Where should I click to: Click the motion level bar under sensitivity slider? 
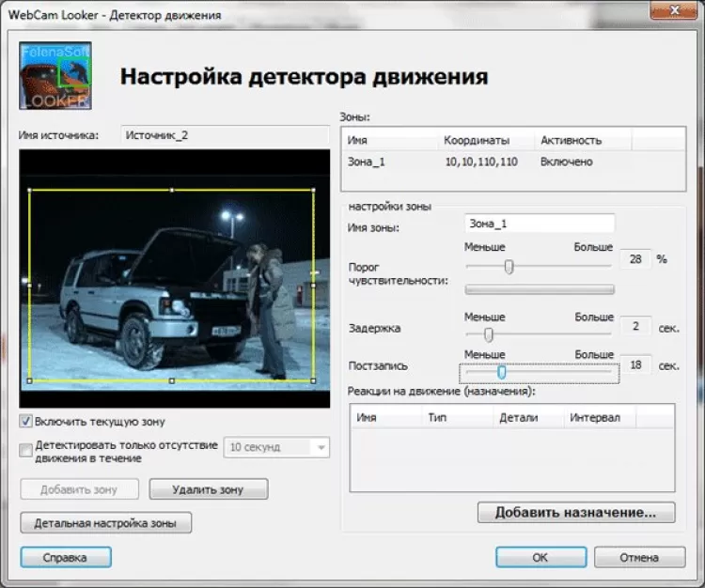[540, 289]
